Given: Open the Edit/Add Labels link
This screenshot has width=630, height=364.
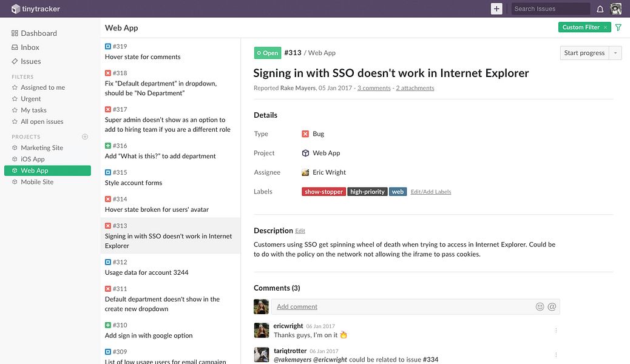Looking at the screenshot, I should pyautogui.click(x=431, y=192).
